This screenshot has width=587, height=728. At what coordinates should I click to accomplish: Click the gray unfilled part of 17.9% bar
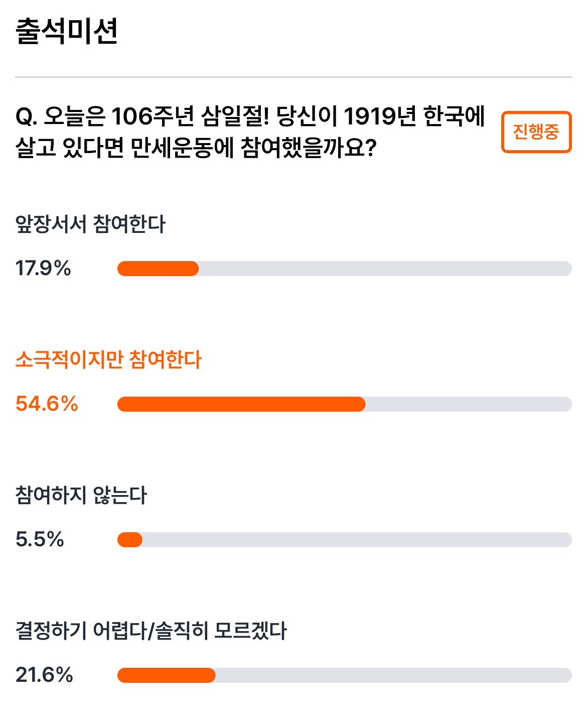tap(385, 269)
